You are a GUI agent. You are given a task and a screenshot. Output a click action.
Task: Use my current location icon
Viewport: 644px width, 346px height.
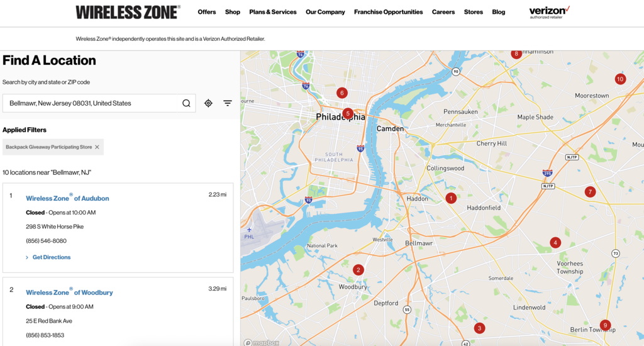pos(208,103)
